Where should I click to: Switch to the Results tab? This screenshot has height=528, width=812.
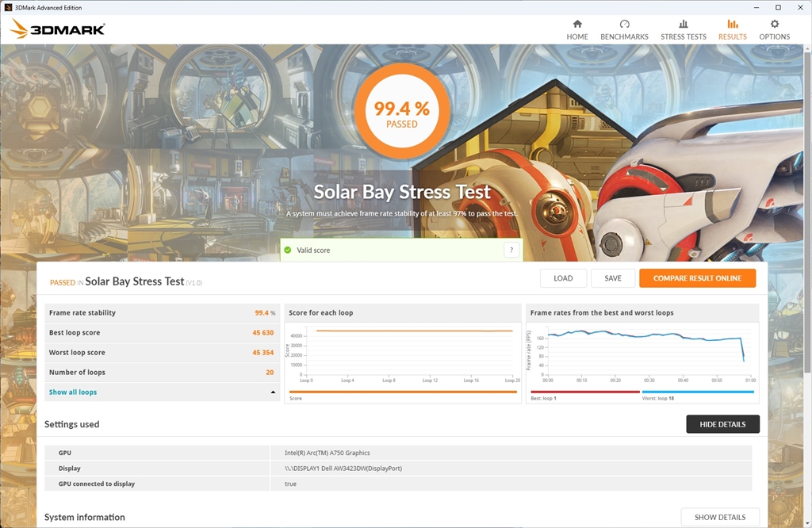tap(732, 30)
